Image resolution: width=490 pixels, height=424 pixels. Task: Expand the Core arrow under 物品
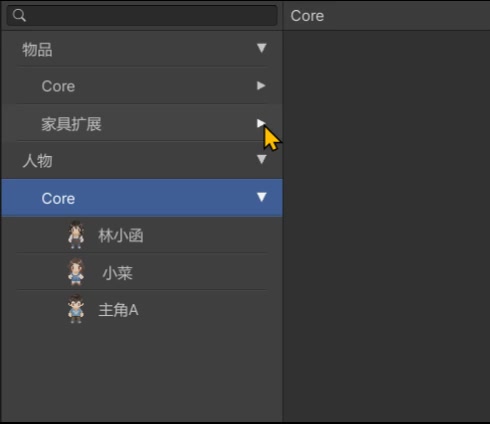(261, 86)
